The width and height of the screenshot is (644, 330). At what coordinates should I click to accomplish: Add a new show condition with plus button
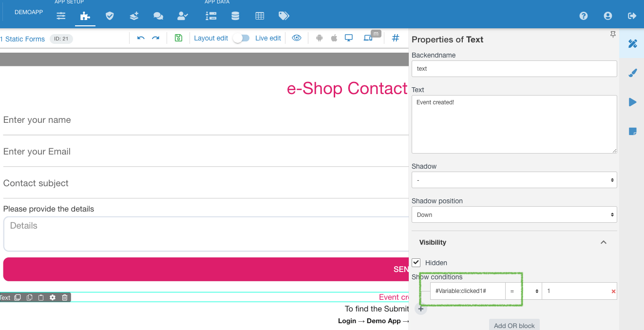pyautogui.click(x=421, y=309)
